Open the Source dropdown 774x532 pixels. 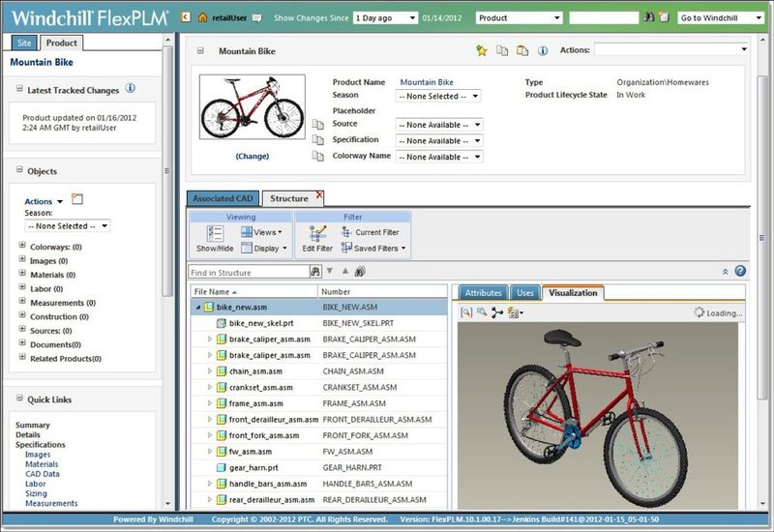[439, 125]
